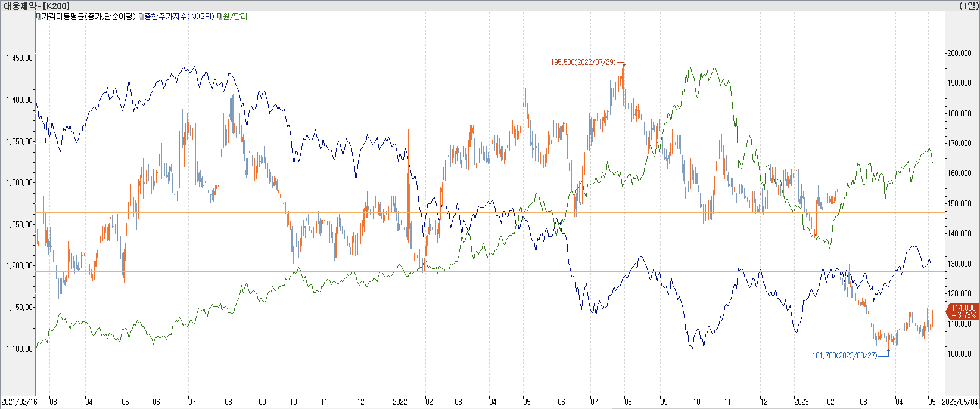980x409 pixels.
Task: Select the 종합주가지수(KOSPI) legend text
Action: tap(179, 16)
